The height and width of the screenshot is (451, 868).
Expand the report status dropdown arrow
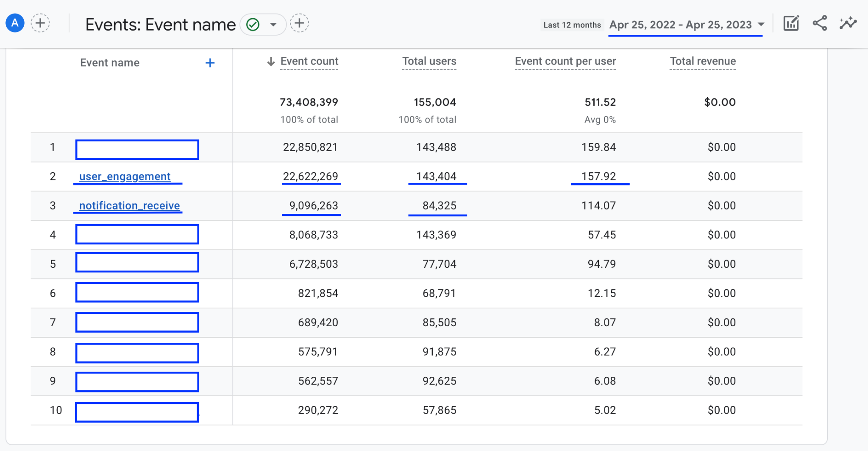click(273, 25)
